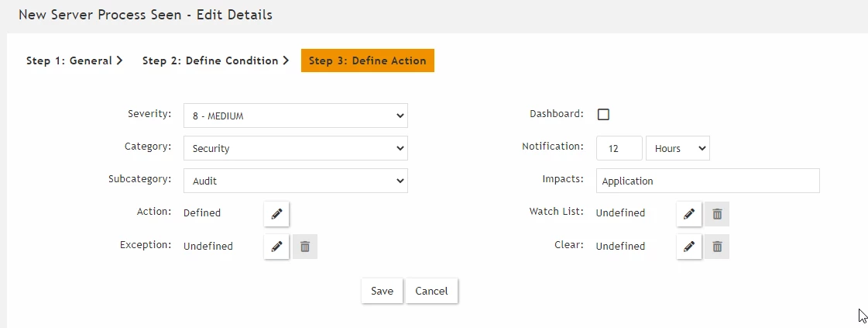Delete the Clear setting via trash icon
The width and height of the screenshot is (868, 328).
[717, 247]
